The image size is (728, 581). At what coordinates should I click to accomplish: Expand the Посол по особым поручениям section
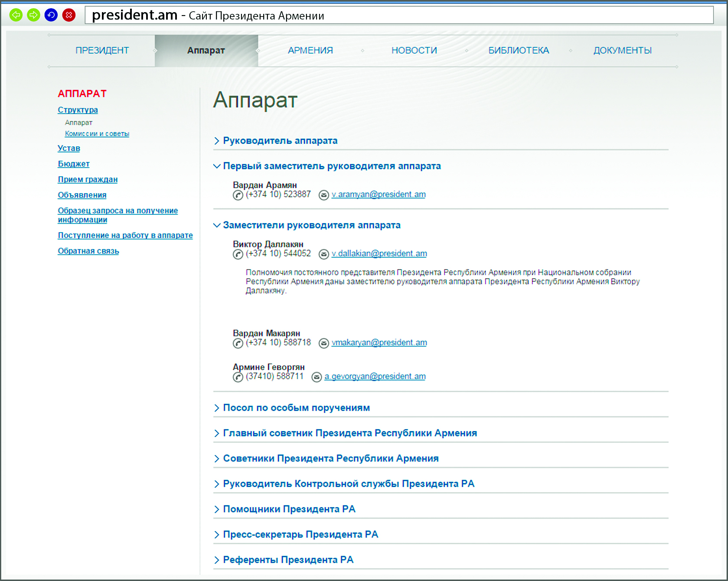tap(292, 408)
